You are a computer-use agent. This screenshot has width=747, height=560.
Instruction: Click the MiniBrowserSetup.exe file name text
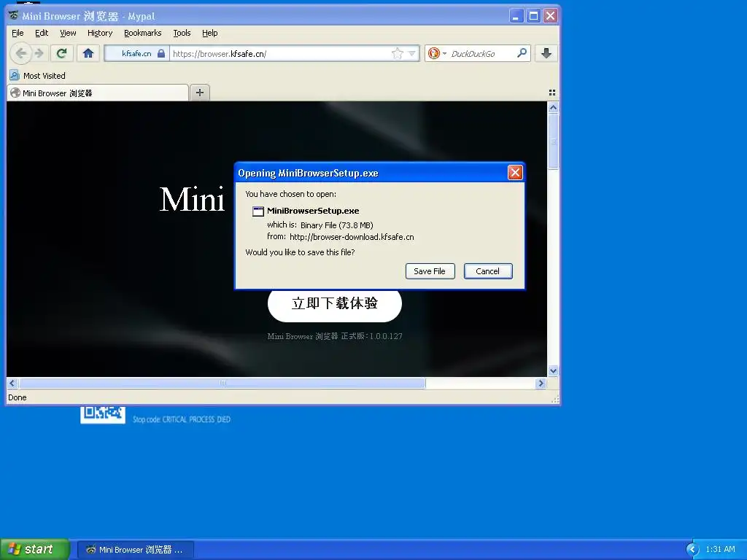[x=313, y=211]
